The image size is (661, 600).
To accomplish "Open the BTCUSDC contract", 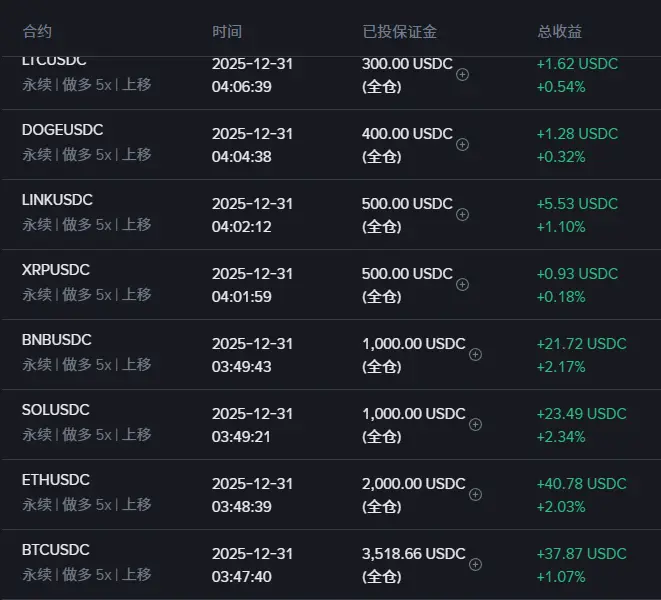I will [x=56, y=550].
